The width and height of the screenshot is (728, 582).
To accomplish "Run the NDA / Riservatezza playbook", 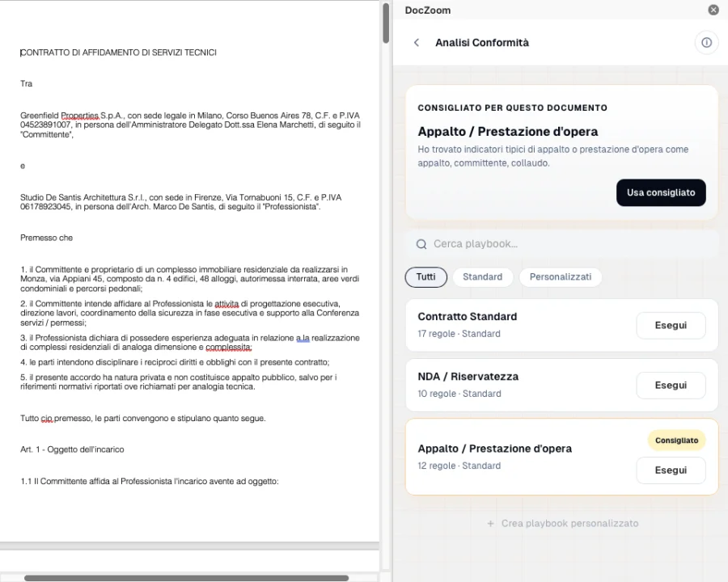I will pos(671,386).
